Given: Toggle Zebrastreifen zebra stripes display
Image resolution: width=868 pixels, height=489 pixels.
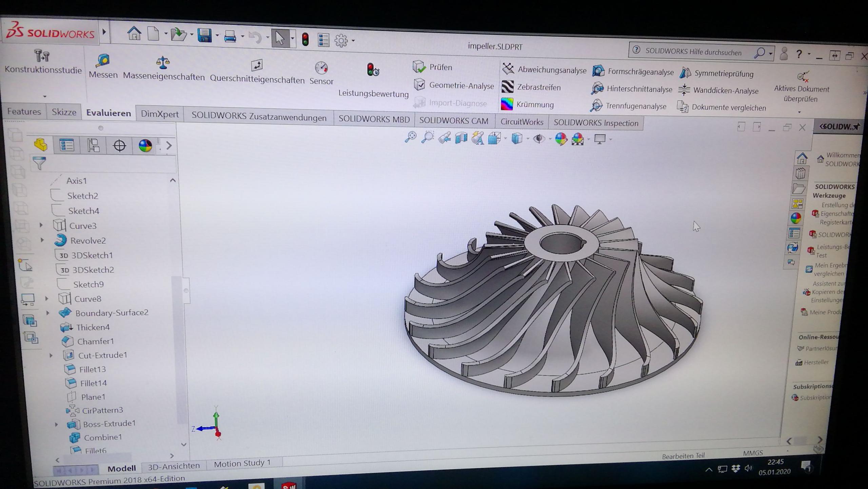Looking at the screenshot, I should pos(531,87).
